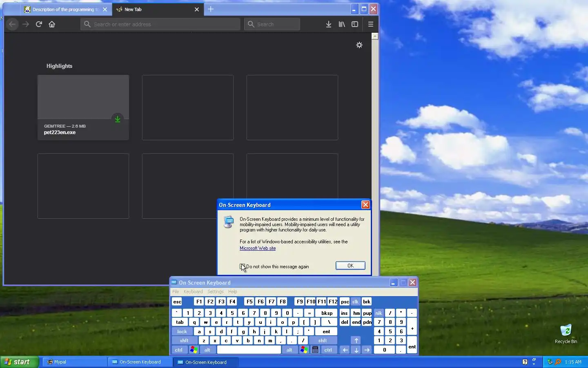This screenshot has height=368, width=588.
Task: Toggle right 'shft' key beside slash
Action: coord(323,341)
